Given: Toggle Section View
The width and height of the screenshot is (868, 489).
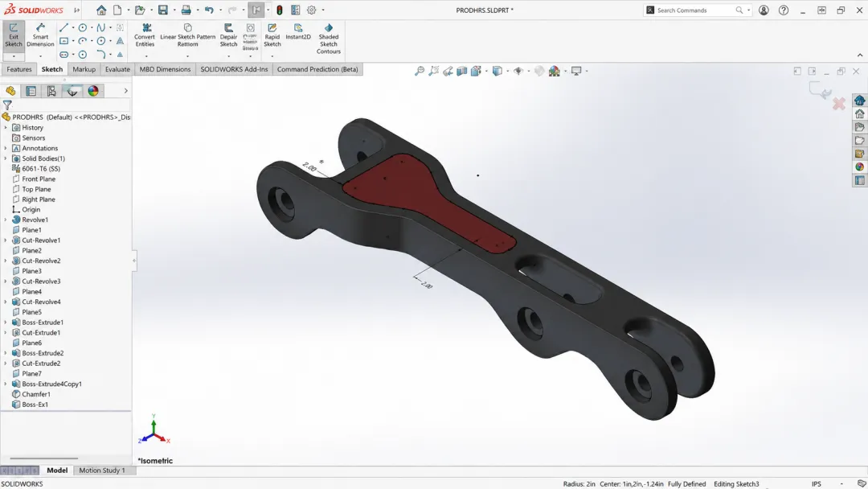Looking at the screenshot, I should 461,71.
